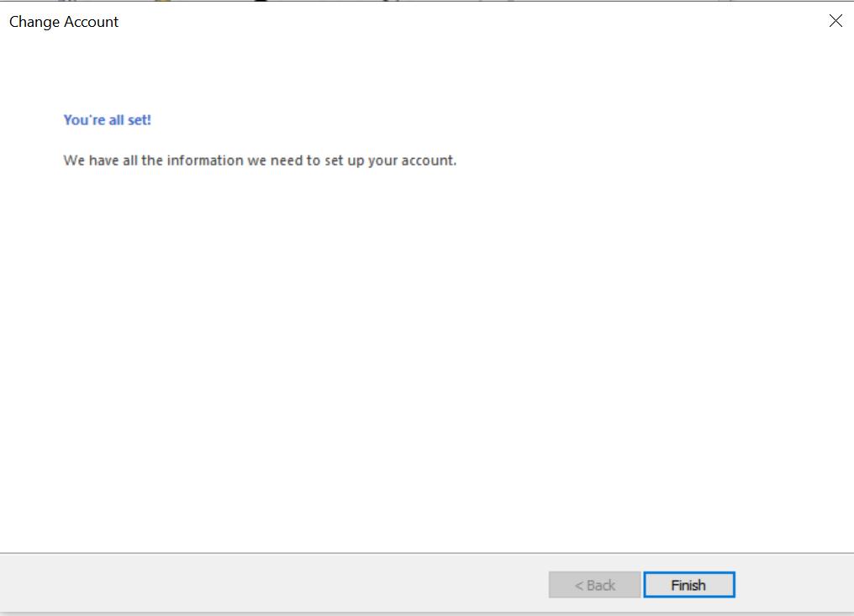Click the "You're all set!" heading
This screenshot has height=616, width=854.
(x=108, y=120)
